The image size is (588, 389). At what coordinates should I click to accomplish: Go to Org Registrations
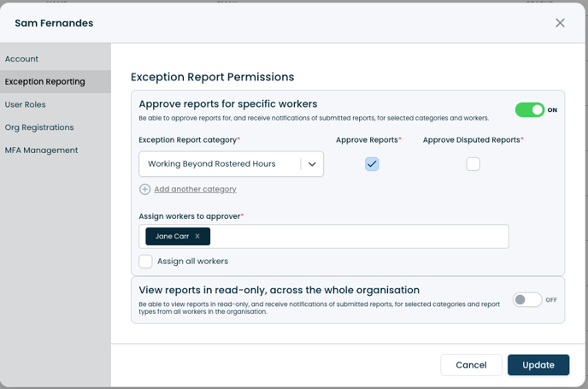click(39, 127)
